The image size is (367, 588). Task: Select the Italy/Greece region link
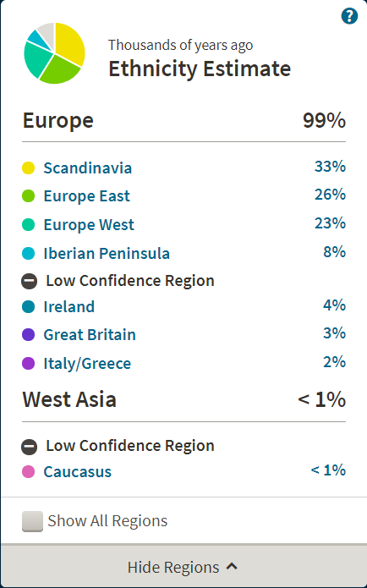click(87, 363)
